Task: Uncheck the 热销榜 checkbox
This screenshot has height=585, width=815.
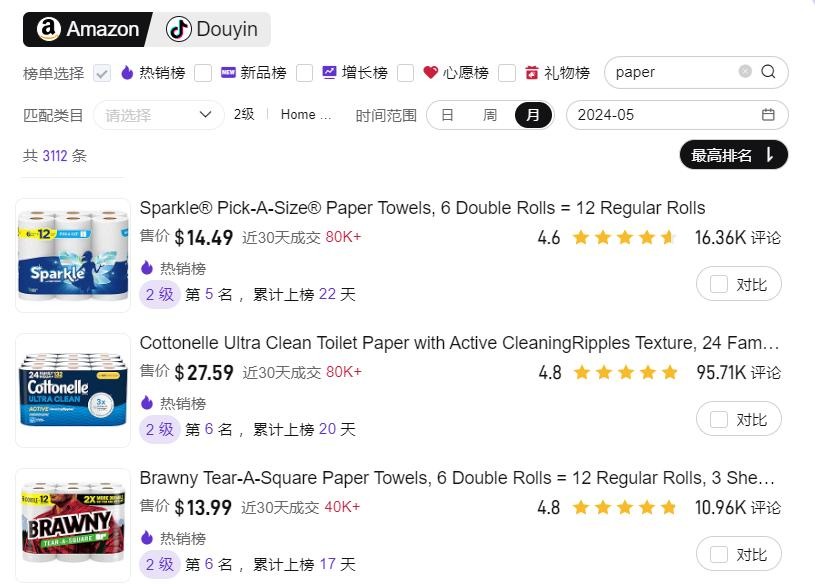Action: pos(102,73)
